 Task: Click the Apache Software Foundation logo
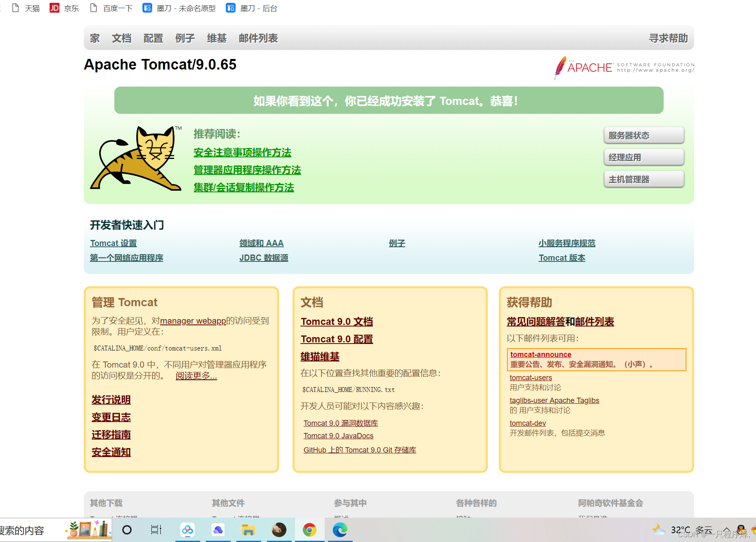point(624,67)
